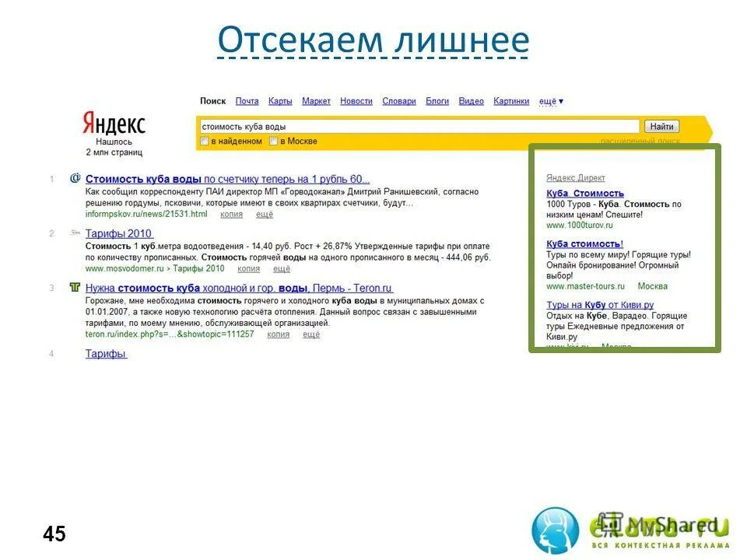The height and width of the screenshot is (560, 747).
Task: Click the www.1000turov.ru ad URL
Action: [579, 226]
